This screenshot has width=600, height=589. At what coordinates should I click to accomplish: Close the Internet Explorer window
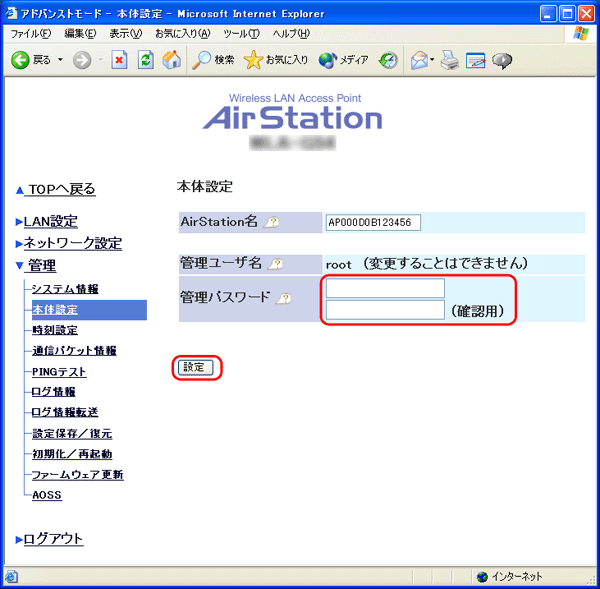click(586, 14)
